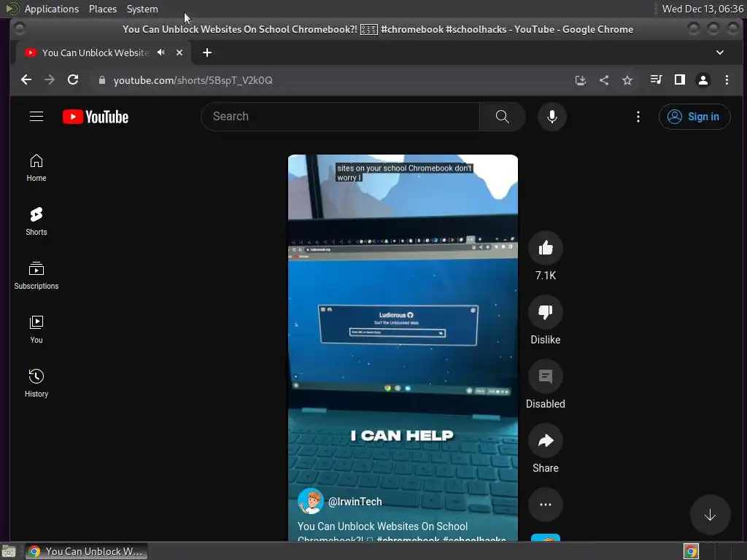The height and width of the screenshot is (560, 747).
Task: Click the clock in the top panel
Action: [x=703, y=9]
